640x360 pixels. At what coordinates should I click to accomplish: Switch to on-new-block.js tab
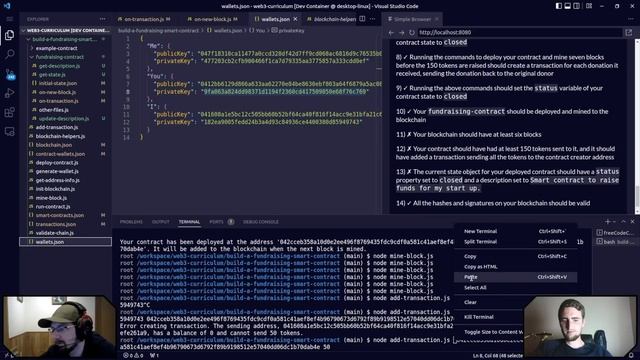pos(212,19)
